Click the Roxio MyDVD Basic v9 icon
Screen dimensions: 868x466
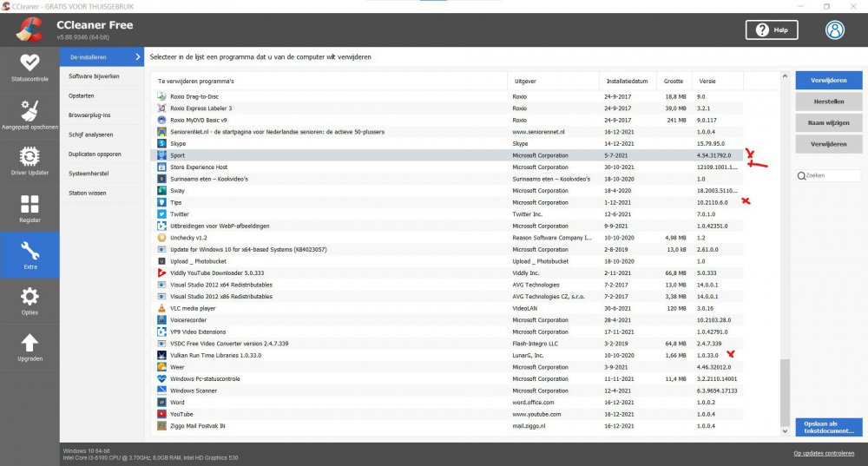pyautogui.click(x=161, y=120)
